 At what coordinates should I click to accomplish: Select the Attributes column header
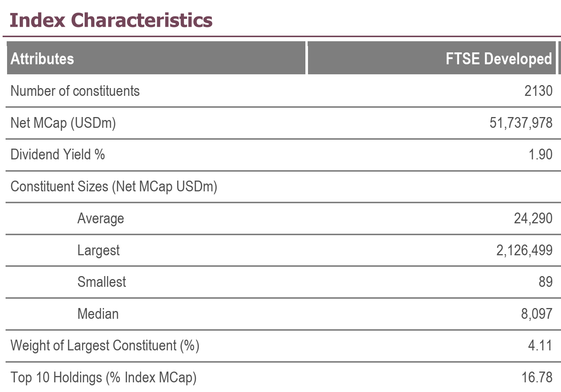click(42, 59)
